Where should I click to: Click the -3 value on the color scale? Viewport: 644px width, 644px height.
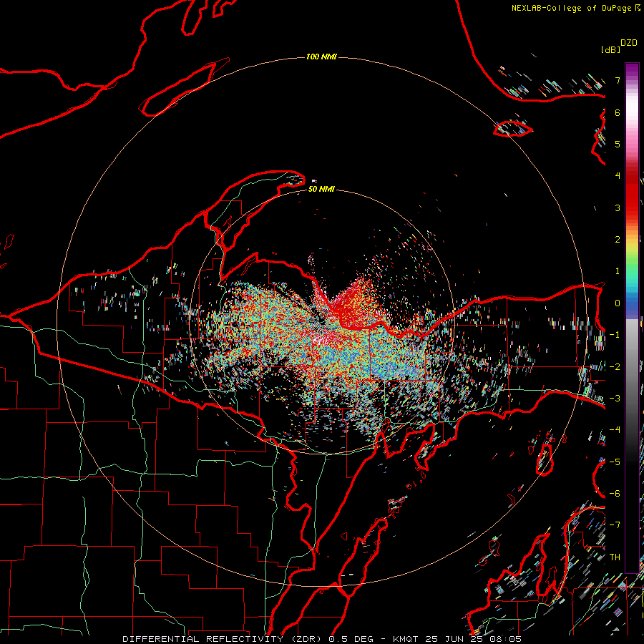point(615,399)
